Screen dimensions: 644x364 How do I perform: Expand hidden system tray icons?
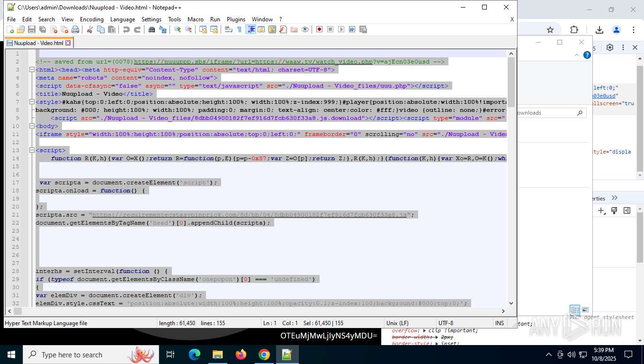coord(549,355)
